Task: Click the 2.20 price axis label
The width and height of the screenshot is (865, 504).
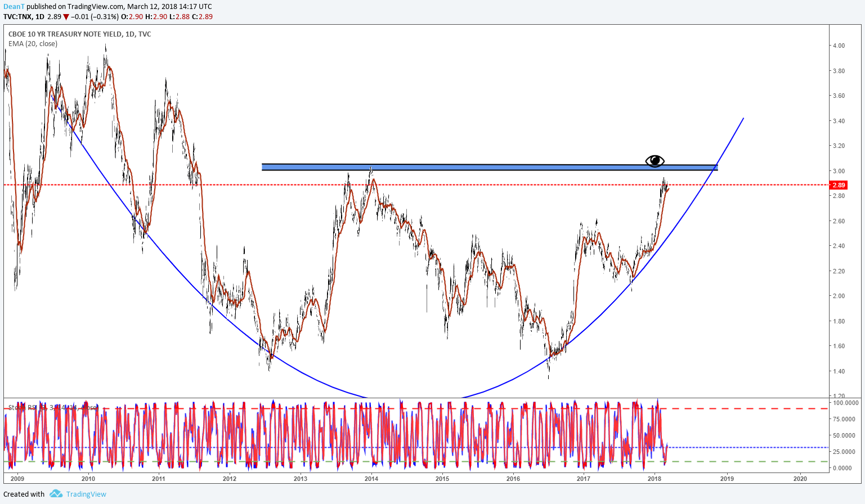Action: [839, 271]
